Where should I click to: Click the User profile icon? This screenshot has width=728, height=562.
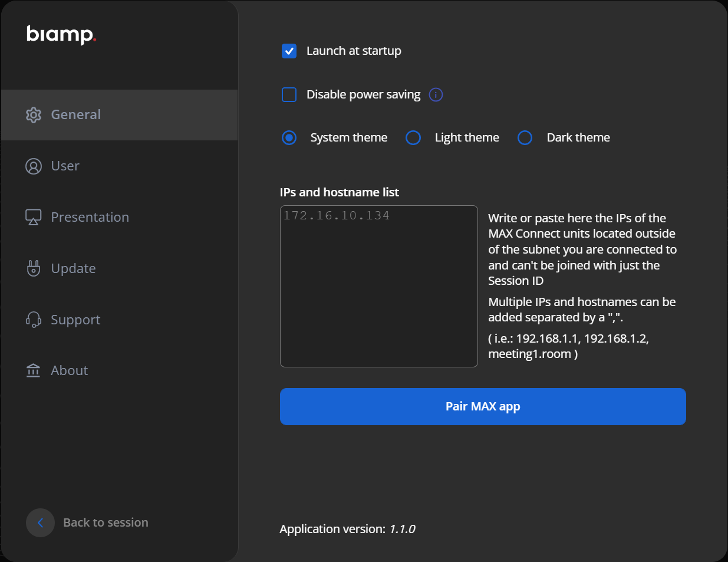(x=34, y=166)
